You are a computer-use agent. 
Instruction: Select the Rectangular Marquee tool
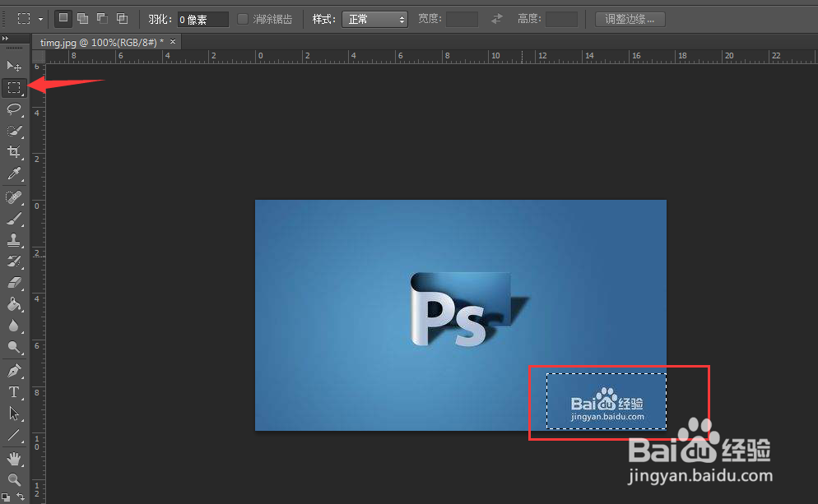(14, 87)
